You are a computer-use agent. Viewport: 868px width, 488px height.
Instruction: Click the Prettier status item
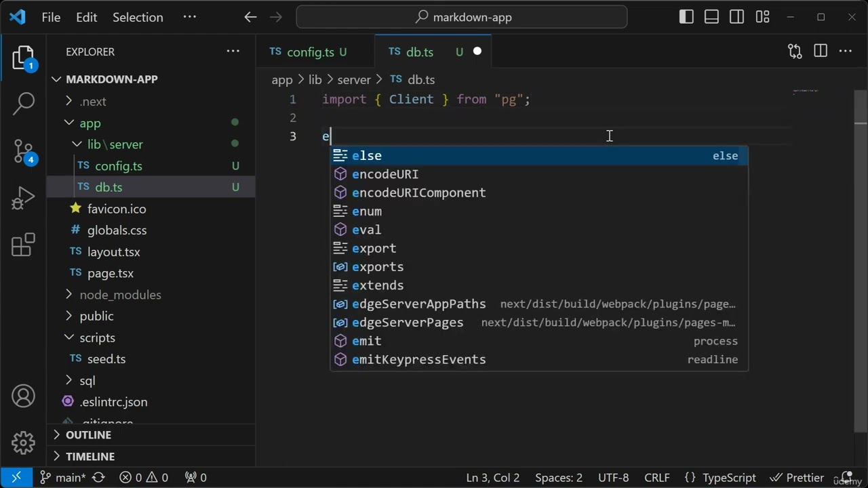(797, 478)
